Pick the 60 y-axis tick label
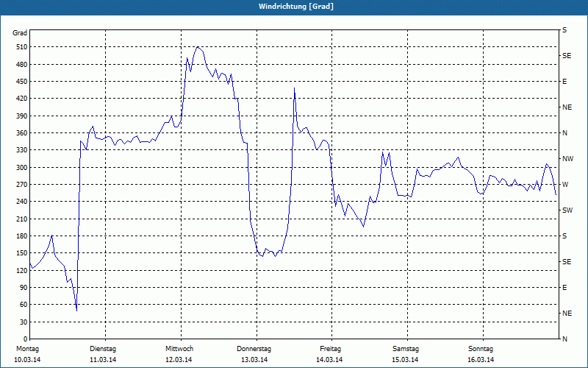588x368 pixels. click(x=23, y=305)
